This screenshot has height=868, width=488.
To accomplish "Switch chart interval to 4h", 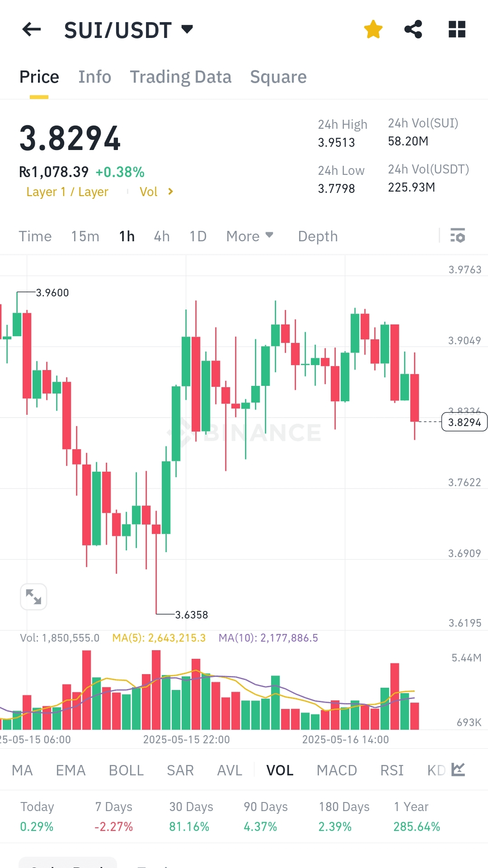I will [x=162, y=236].
